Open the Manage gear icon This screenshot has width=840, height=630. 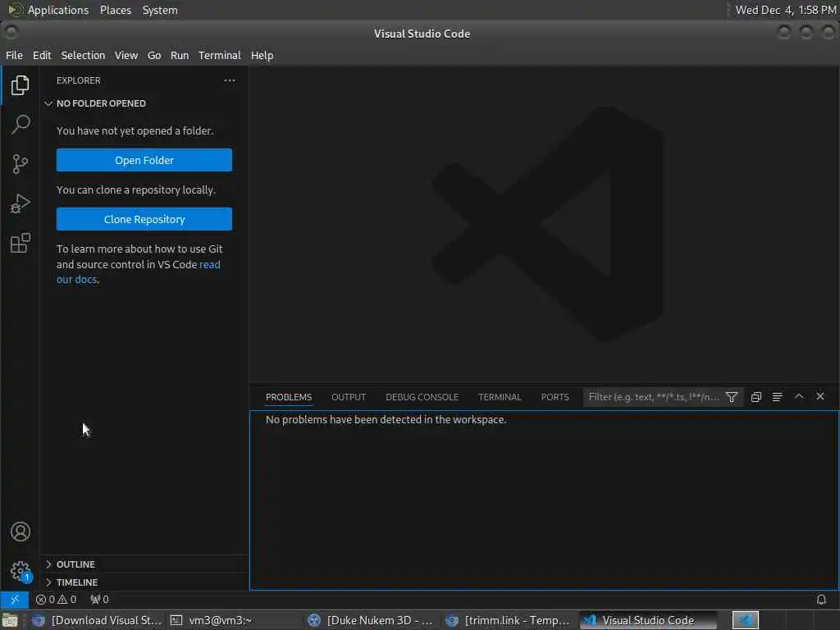coord(21,571)
